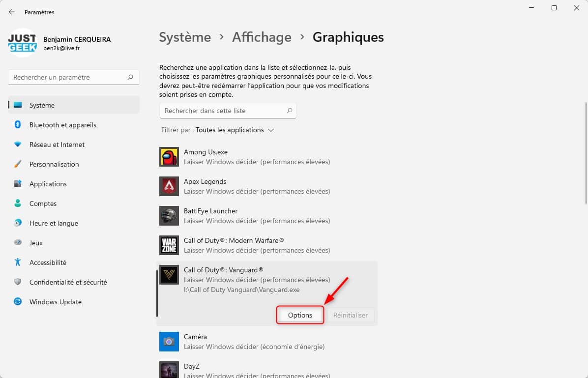Click the BattlEye Launcher helmet icon
The width and height of the screenshot is (588, 378).
(169, 216)
